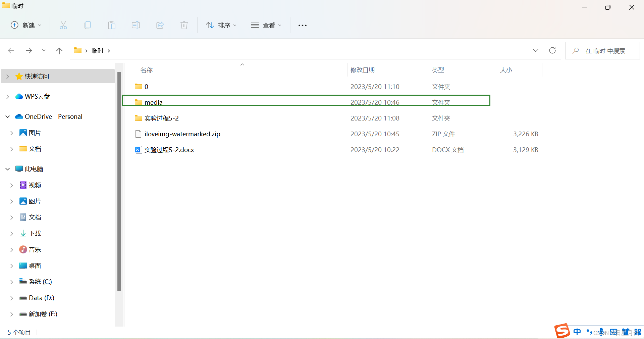644x339 pixels.
Task: Toggle Sogou punctuation mode
Action: coord(589,332)
